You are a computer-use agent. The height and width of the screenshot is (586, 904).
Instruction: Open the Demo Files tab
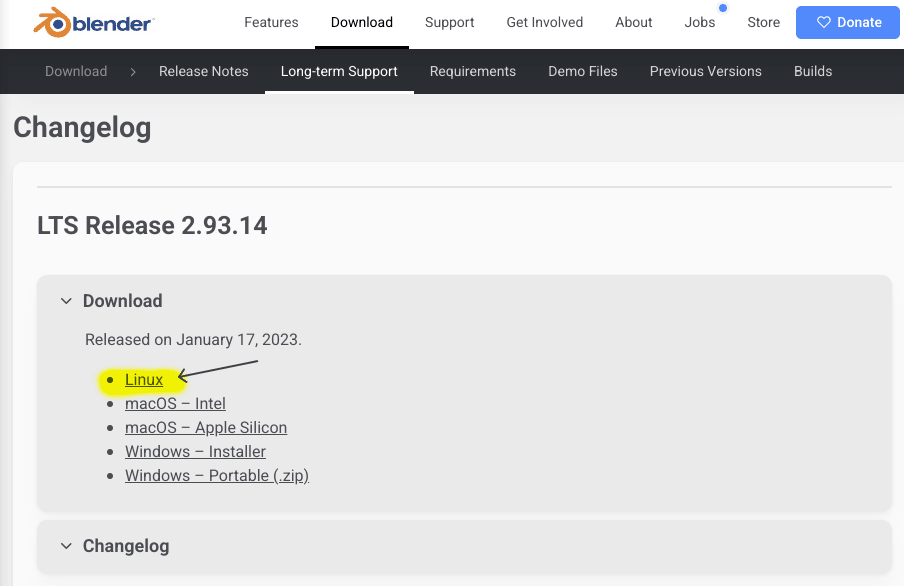[x=583, y=71]
